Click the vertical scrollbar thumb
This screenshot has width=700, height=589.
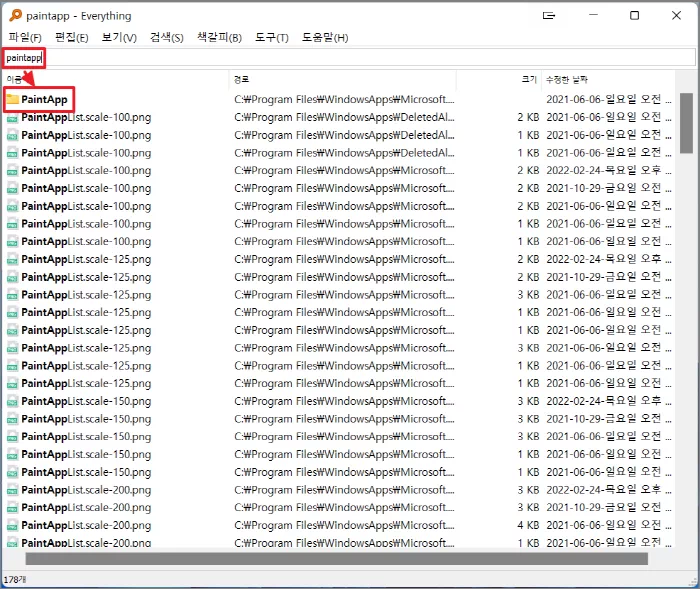(x=686, y=123)
